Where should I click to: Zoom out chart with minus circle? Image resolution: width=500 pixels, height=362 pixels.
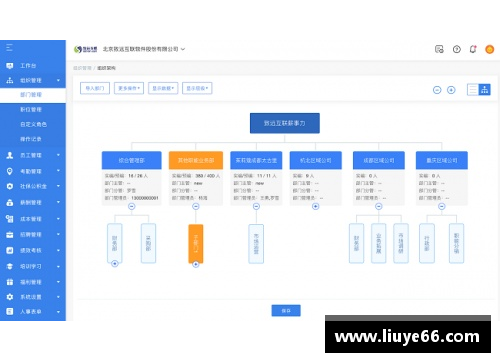pyautogui.click(x=437, y=90)
